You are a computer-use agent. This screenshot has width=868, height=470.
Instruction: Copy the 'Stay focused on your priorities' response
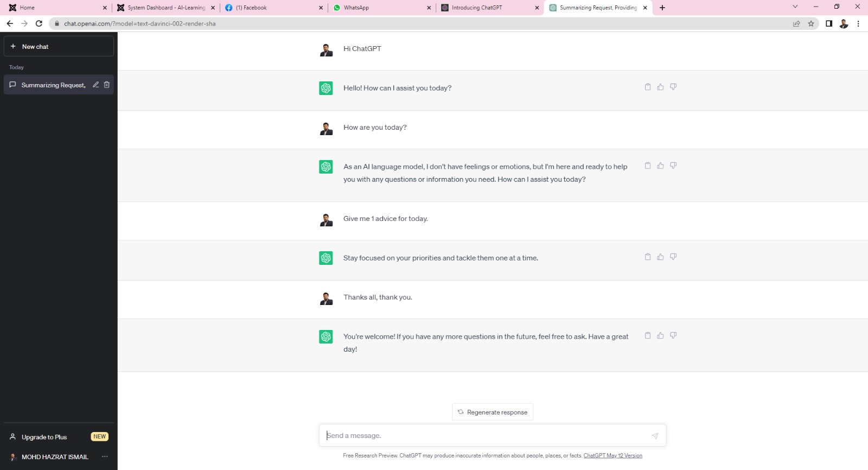point(647,257)
